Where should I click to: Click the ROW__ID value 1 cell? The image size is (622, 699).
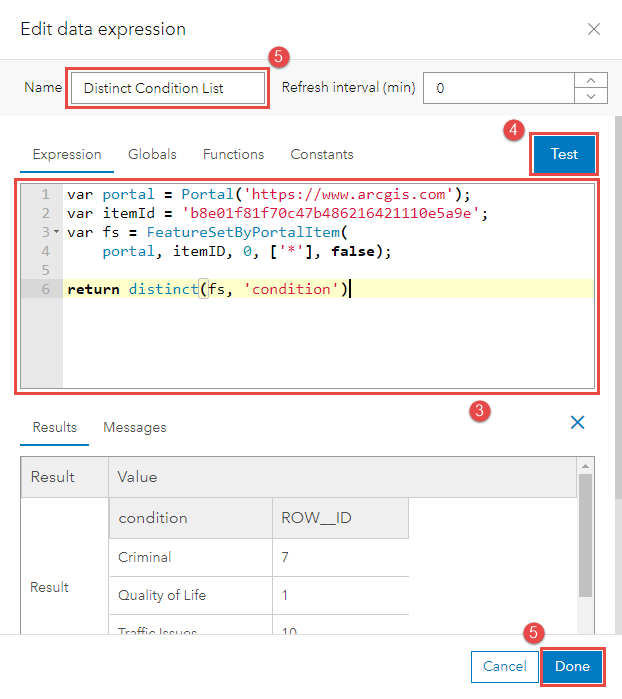[x=341, y=596]
